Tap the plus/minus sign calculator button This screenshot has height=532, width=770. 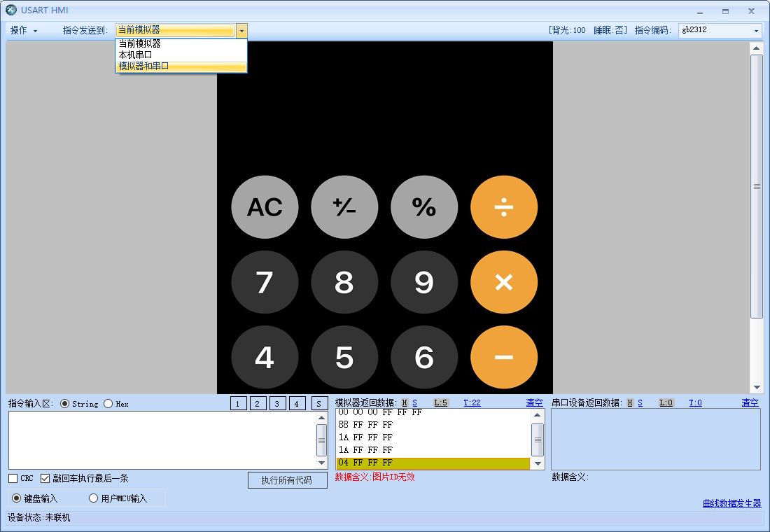pyautogui.click(x=344, y=206)
